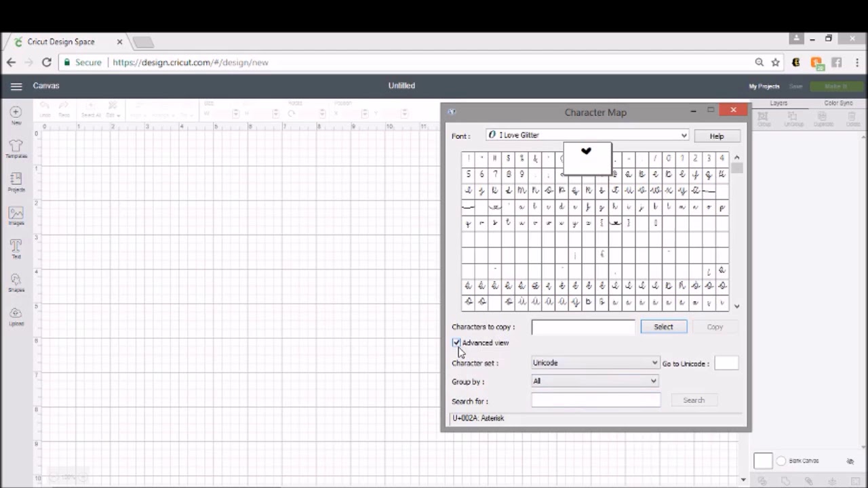This screenshot has height=488, width=868.
Task: Select the character 5 in the grid
Action: tap(469, 175)
